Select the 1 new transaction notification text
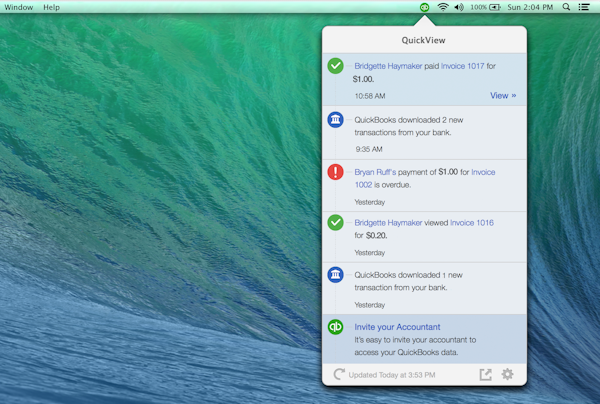The width and height of the screenshot is (600, 404). tap(408, 281)
